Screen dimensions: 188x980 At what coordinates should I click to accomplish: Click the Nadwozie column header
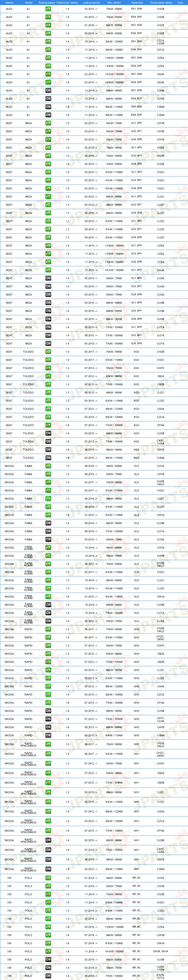[x=137, y=3]
